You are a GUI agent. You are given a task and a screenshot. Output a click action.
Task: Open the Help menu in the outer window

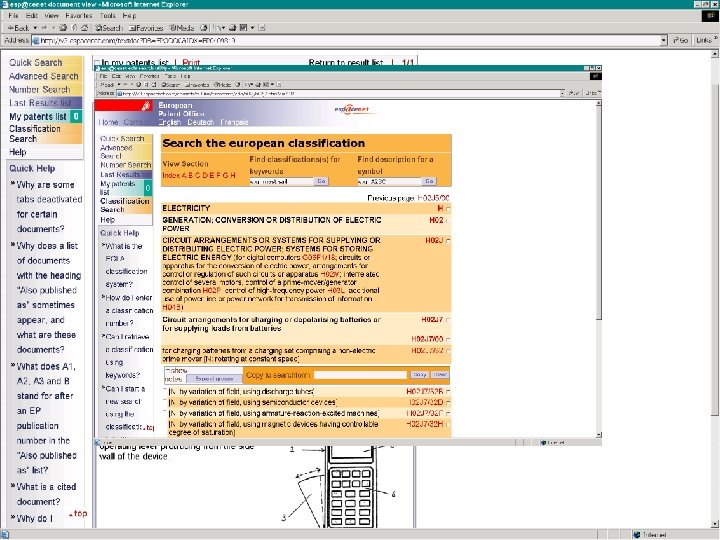tap(129, 16)
